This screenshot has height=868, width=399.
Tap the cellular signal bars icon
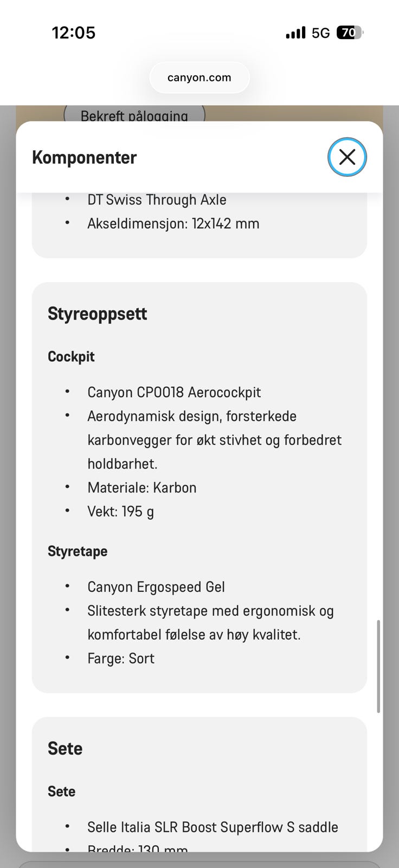[295, 33]
